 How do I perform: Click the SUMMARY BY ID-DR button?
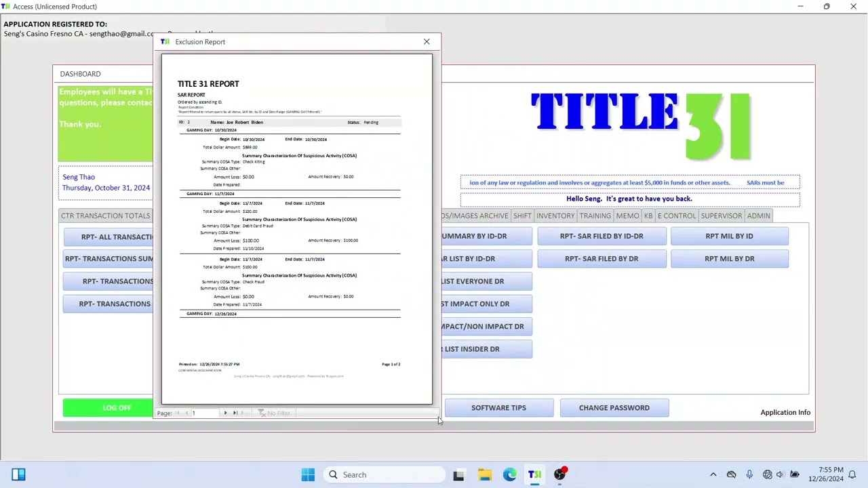[486, 236]
